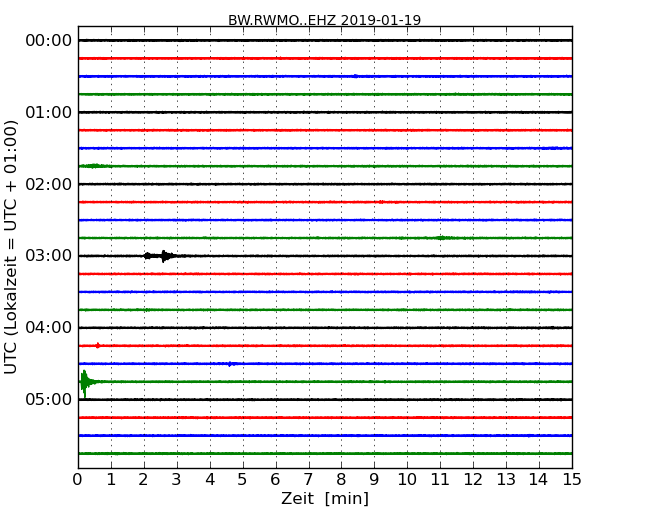Click the green disturbance on the 01:45 trace

click(x=95, y=166)
